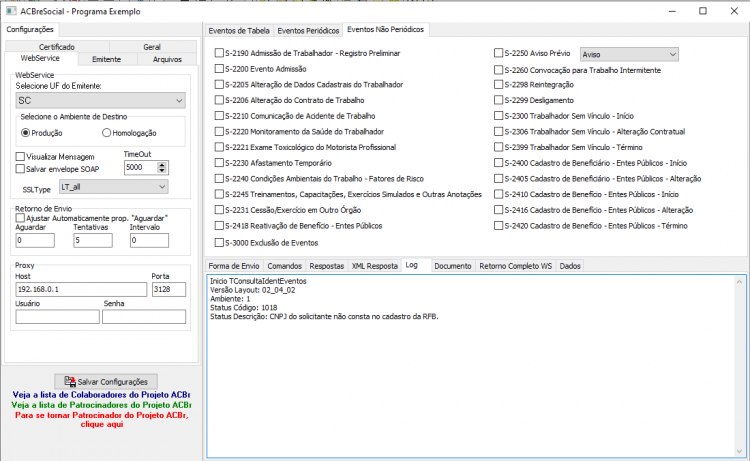Open the Respostas tab
750x461 pixels.
pyautogui.click(x=327, y=266)
